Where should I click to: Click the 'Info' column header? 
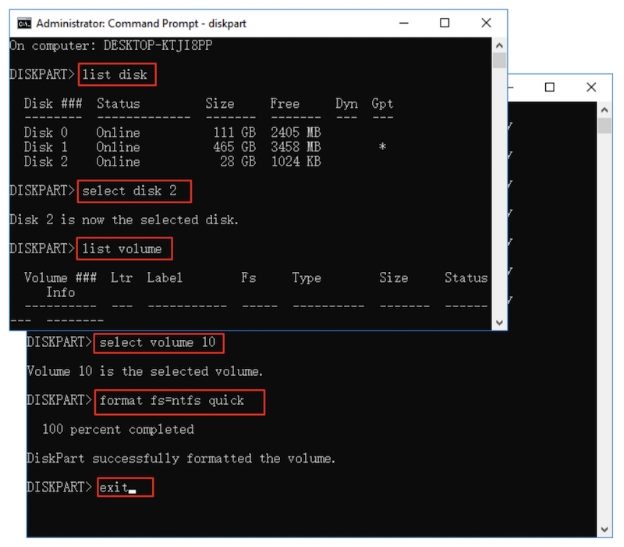[60, 292]
